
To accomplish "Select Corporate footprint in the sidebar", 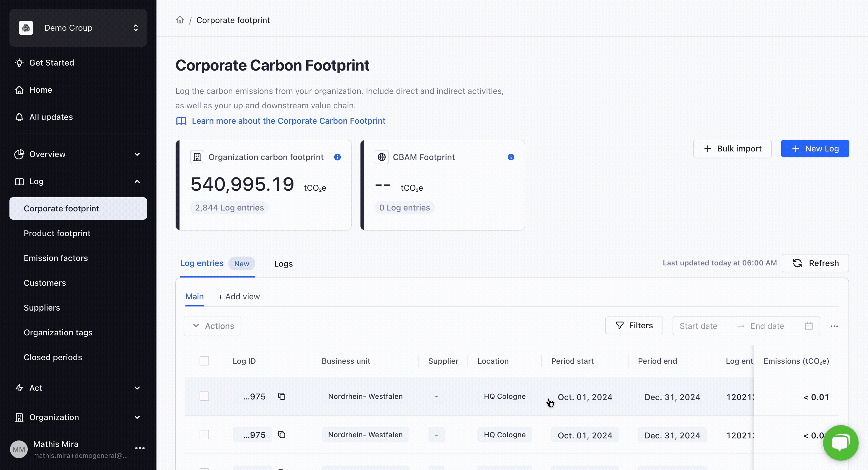I will coord(78,208).
